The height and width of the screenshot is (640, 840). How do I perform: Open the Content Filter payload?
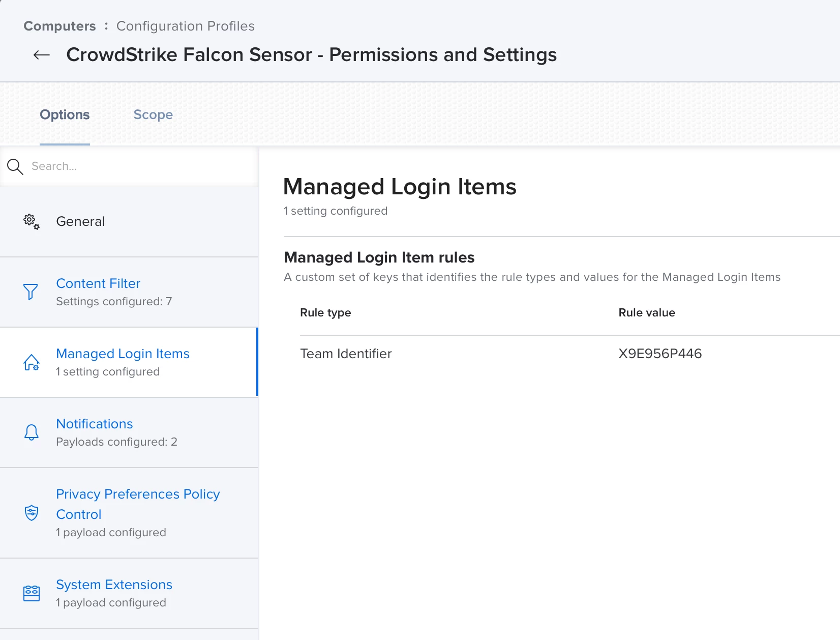pos(98,283)
